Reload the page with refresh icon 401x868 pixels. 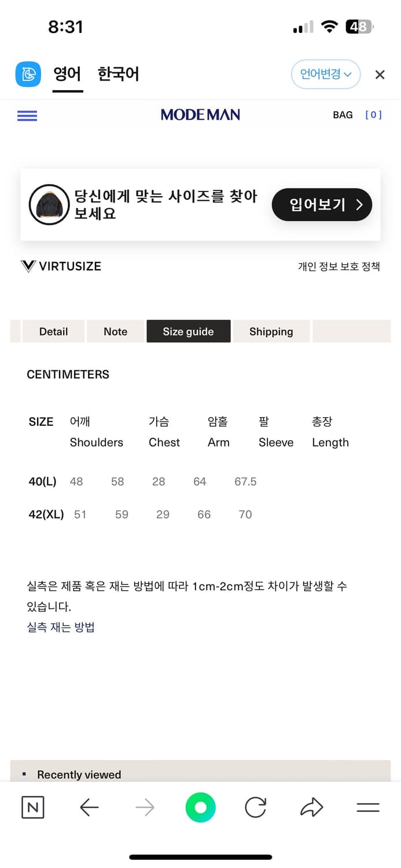point(255,807)
